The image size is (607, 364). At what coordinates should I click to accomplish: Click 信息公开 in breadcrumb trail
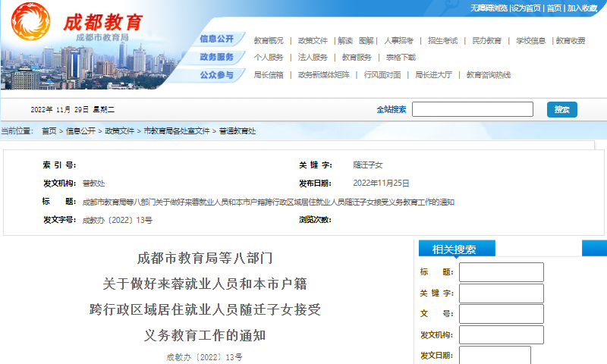(x=80, y=131)
